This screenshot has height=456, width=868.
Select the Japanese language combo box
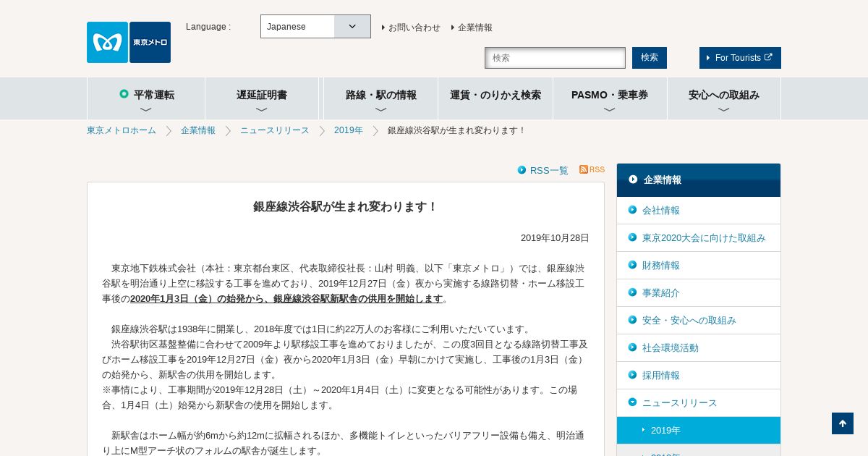pos(315,27)
